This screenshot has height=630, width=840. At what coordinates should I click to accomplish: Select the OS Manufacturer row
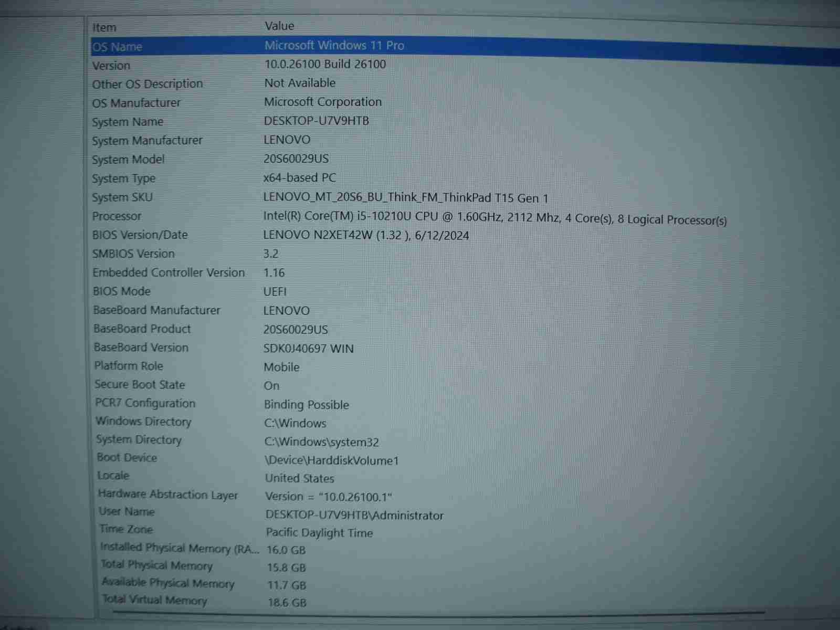(136, 103)
